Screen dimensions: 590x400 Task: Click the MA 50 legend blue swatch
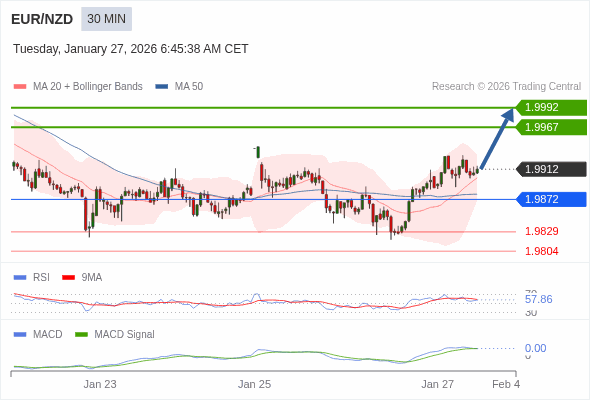(162, 87)
